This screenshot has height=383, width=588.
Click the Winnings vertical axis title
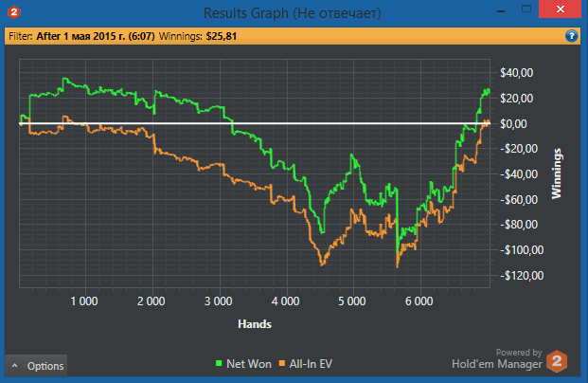coord(557,173)
